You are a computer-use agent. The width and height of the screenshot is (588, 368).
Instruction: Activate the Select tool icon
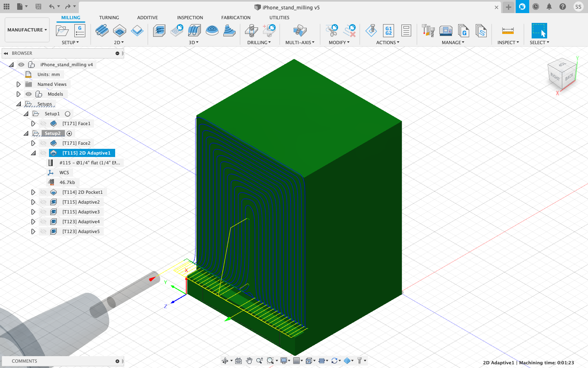click(539, 31)
